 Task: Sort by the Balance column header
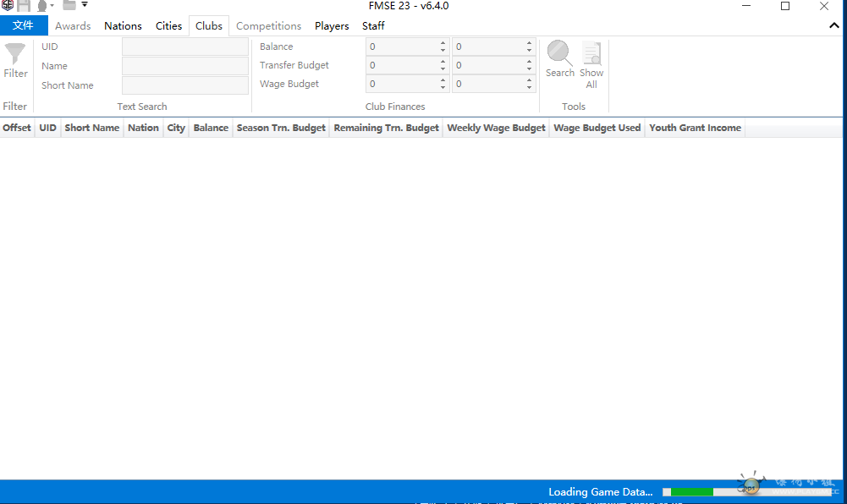tap(211, 128)
